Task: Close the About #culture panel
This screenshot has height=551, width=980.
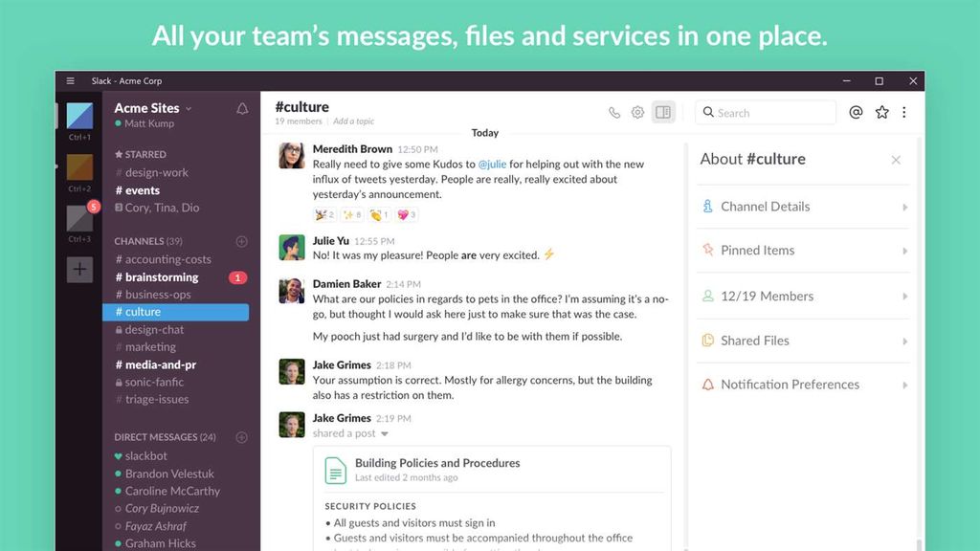Action: pos(896,160)
